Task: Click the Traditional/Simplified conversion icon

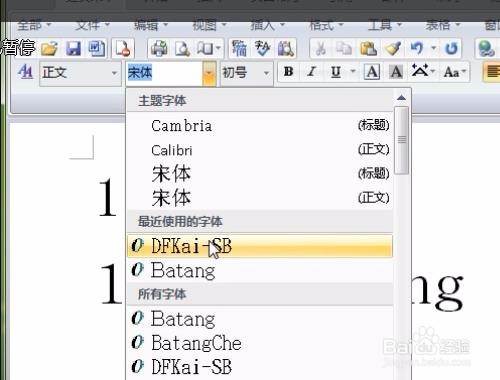Action: 239,49
